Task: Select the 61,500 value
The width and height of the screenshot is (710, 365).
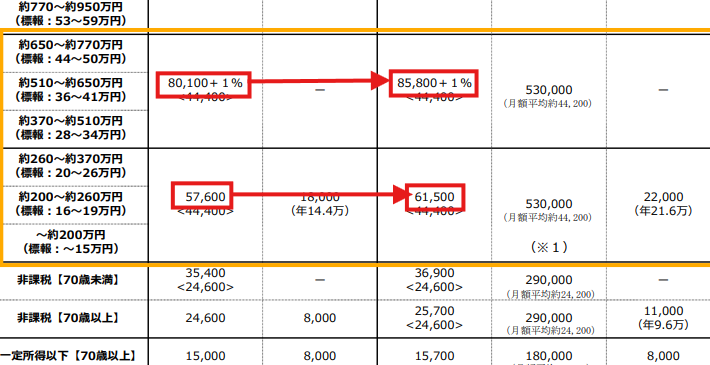Action: 435,197
